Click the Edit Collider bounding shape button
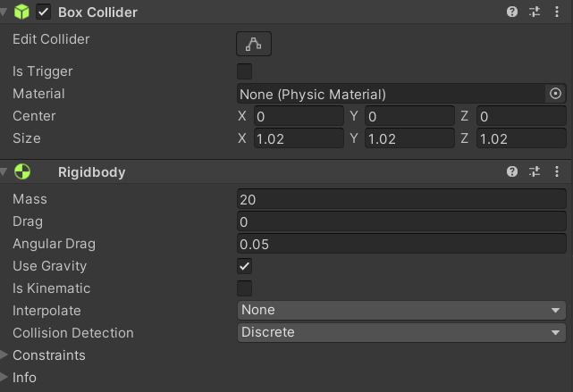This screenshot has height=392, width=573. click(254, 44)
